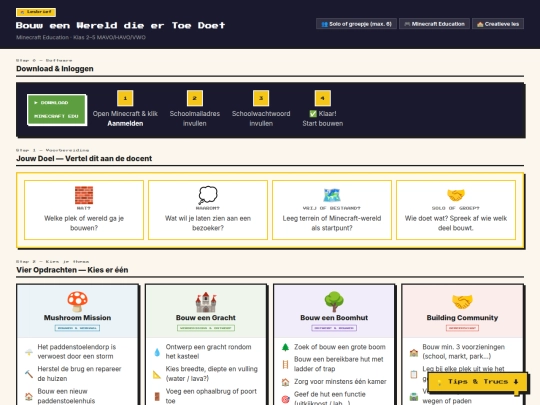The width and height of the screenshot is (540, 405).
Task: Click the step 2 Schoolmailadres badge
Action: (195, 98)
